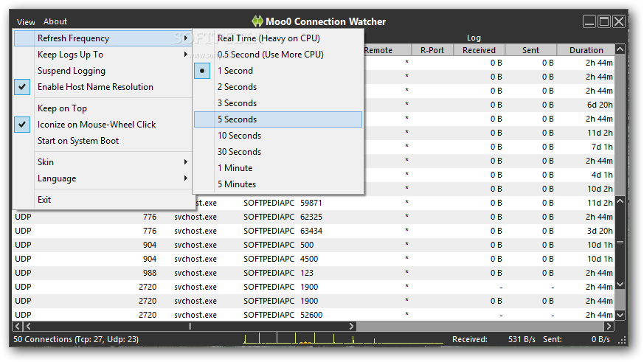Click the vertical scrollbar up arrow at top
Viewport: 644px width, 362px height.
(x=620, y=49)
